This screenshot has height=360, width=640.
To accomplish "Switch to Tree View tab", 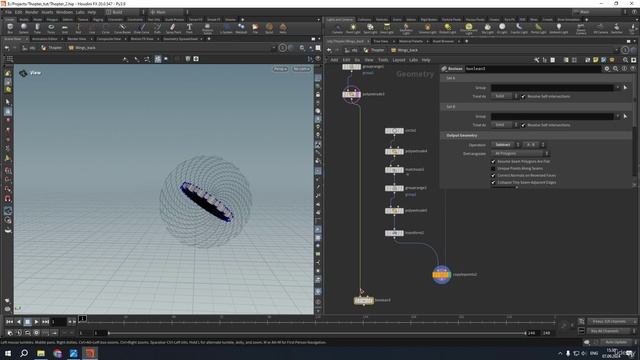I will 381,41.
